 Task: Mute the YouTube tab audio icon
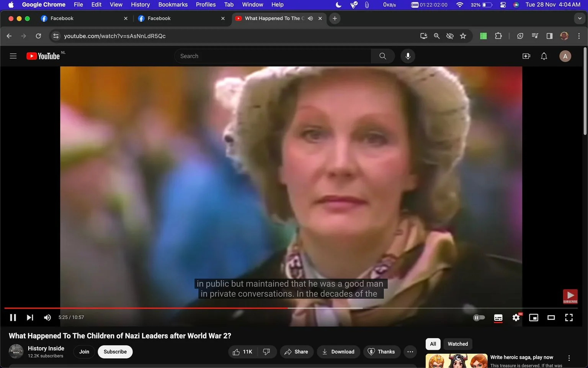[310, 18]
